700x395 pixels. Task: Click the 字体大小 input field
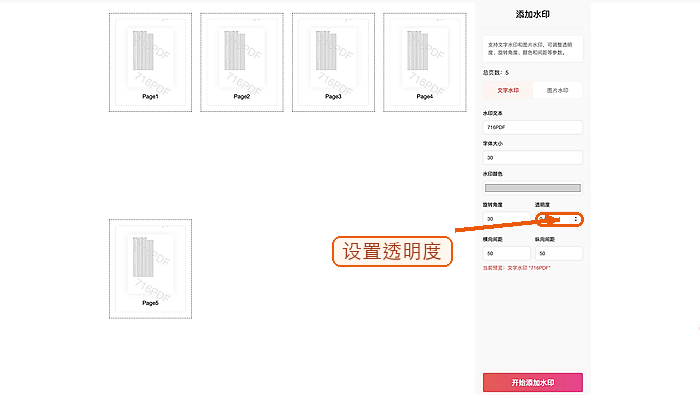(533, 158)
